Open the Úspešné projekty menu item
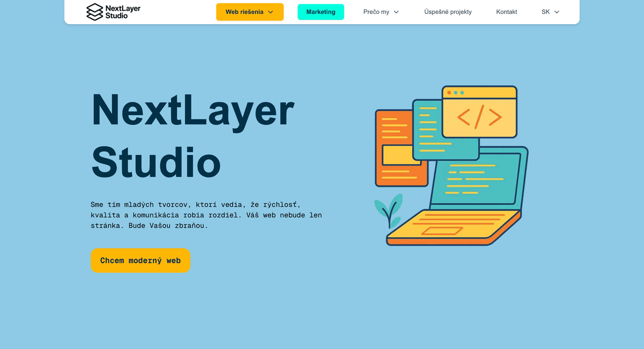The height and width of the screenshot is (349, 644). pos(448,12)
